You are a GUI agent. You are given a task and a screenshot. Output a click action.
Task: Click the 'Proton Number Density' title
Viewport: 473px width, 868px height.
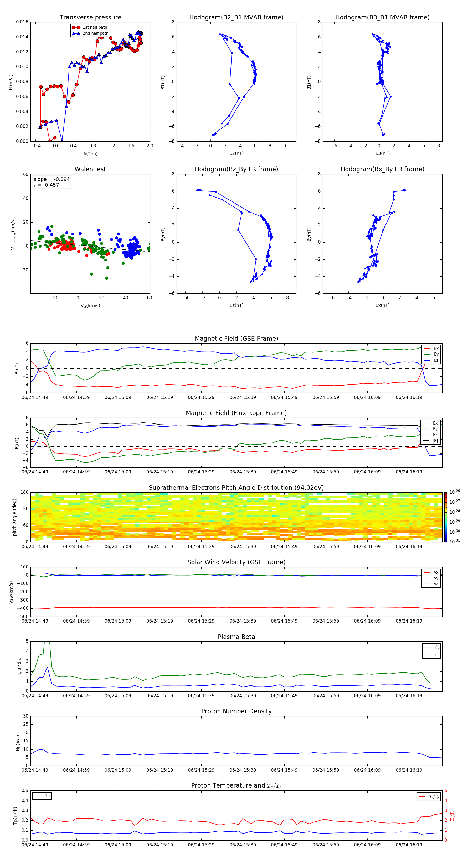236,711
